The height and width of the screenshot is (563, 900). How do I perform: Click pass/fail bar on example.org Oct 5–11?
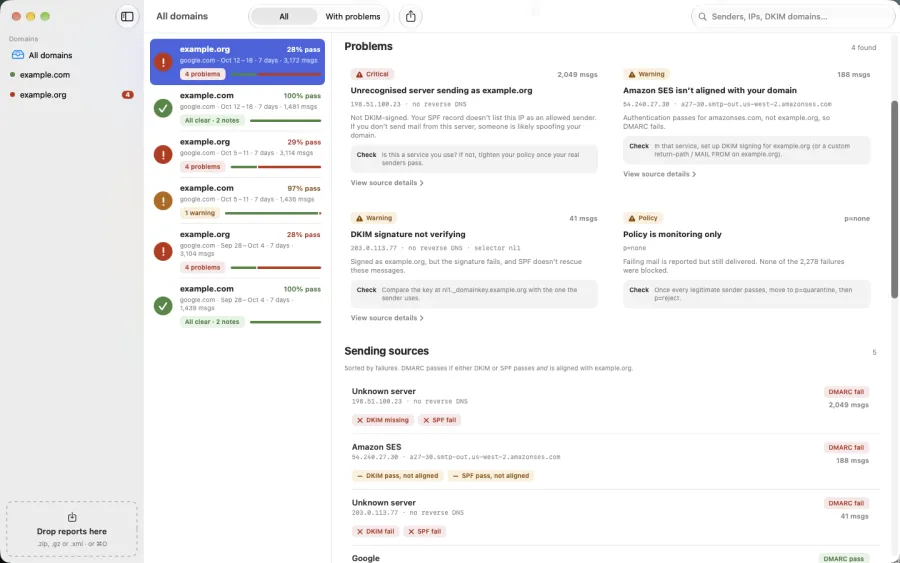tap(276, 167)
